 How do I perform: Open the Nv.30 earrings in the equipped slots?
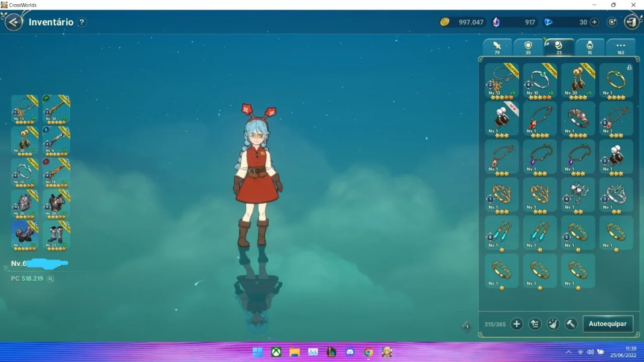[x=25, y=141]
